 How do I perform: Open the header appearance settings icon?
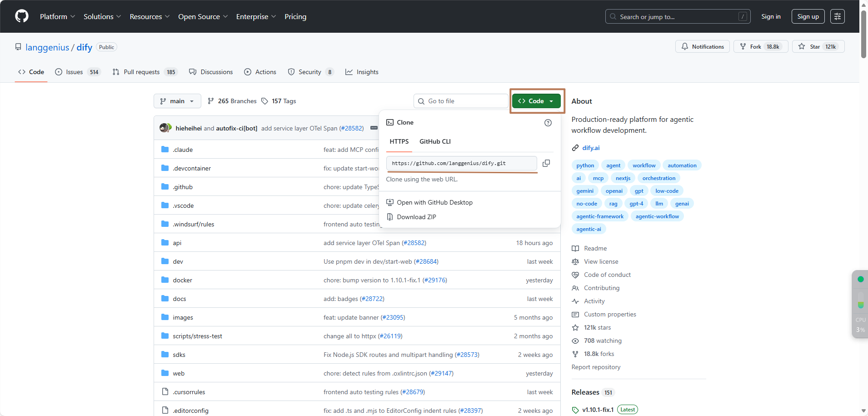click(838, 16)
